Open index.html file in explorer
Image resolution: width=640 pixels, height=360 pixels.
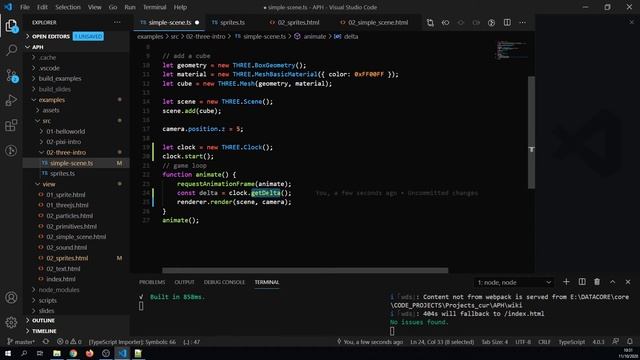61,279
